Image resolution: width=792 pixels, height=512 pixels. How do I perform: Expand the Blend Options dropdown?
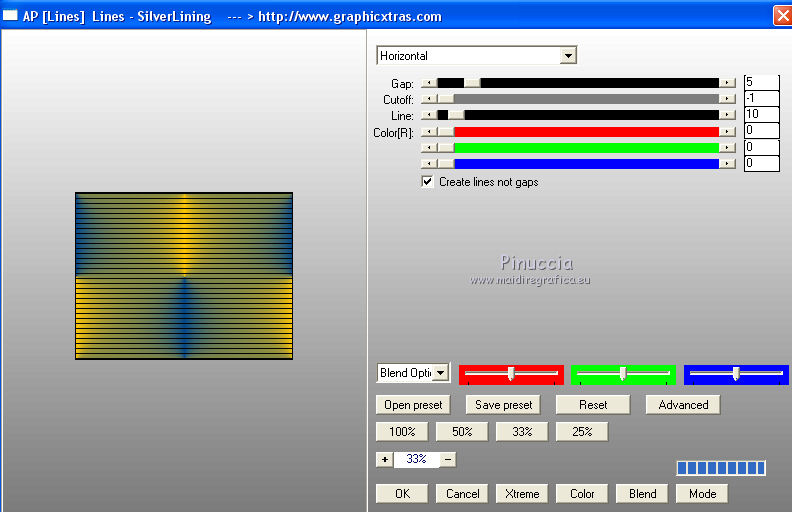(439, 373)
